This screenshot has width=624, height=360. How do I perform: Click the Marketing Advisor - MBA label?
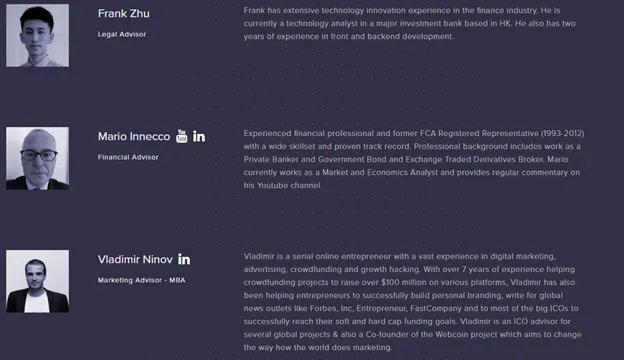142,280
